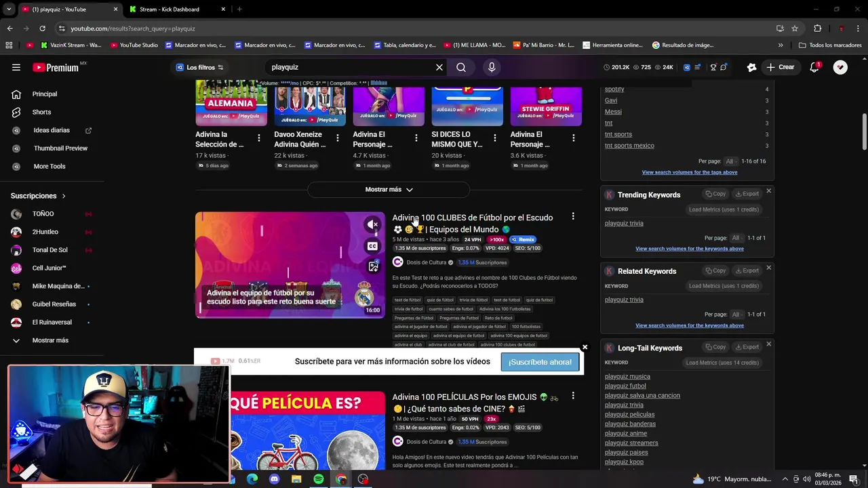Open Ideas diarias in the sidebar
The width and height of the screenshot is (868, 488).
click(52, 130)
